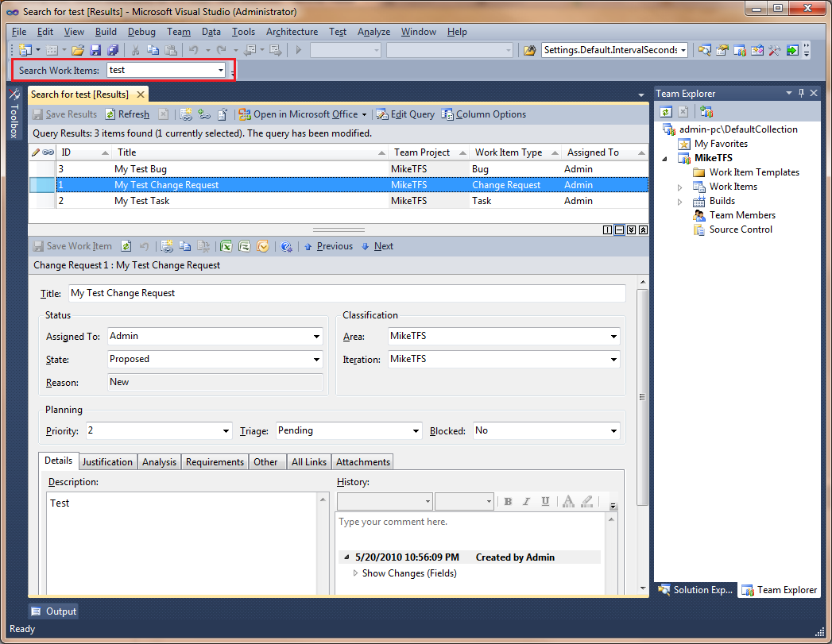Click the Open in Outlook icon
The image size is (832, 644).
[x=263, y=246]
